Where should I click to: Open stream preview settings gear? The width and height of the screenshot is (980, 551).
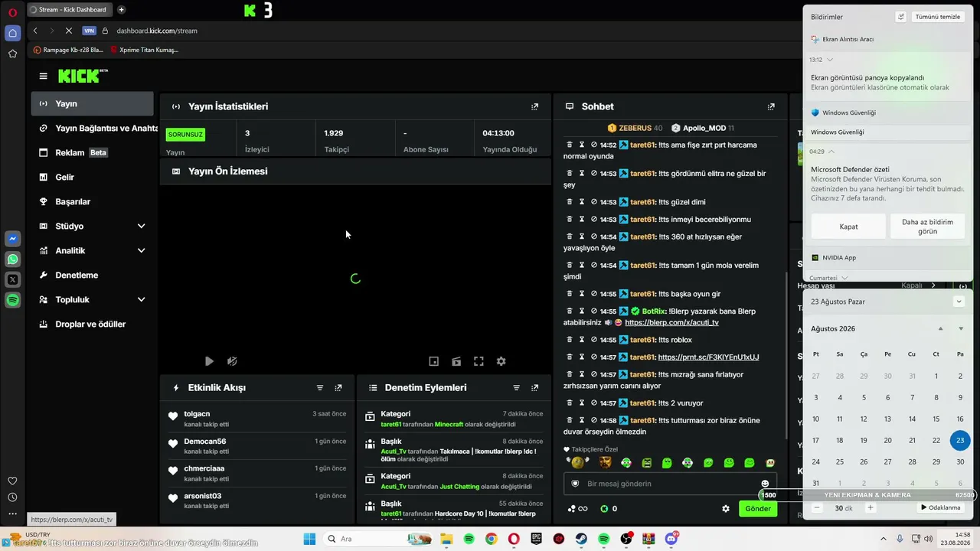[501, 361]
